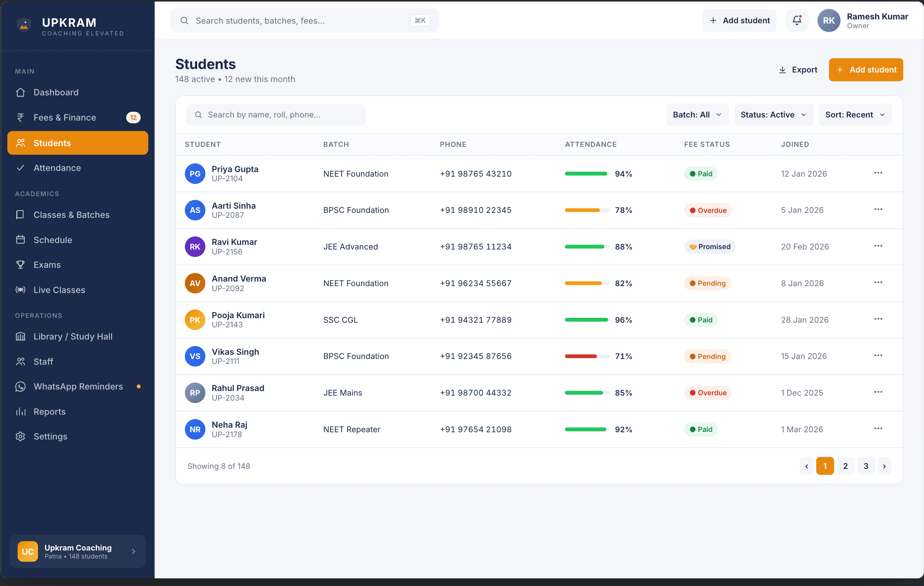Open Classes & Batches in sidebar

[x=71, y=215]
